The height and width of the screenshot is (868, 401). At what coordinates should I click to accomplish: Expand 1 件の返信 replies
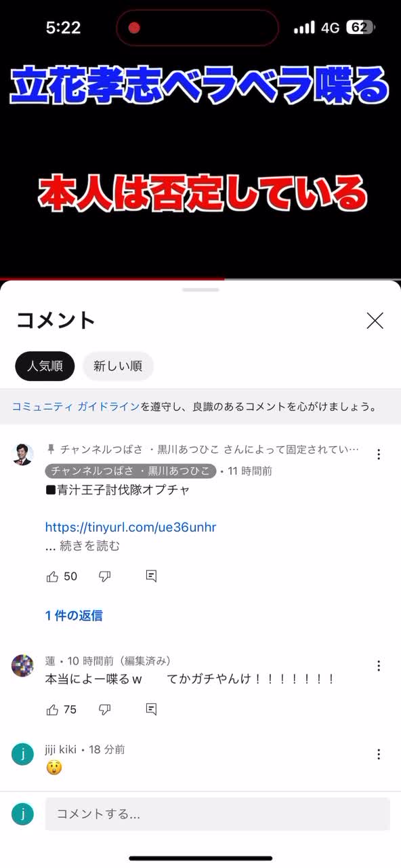[74, 616]
